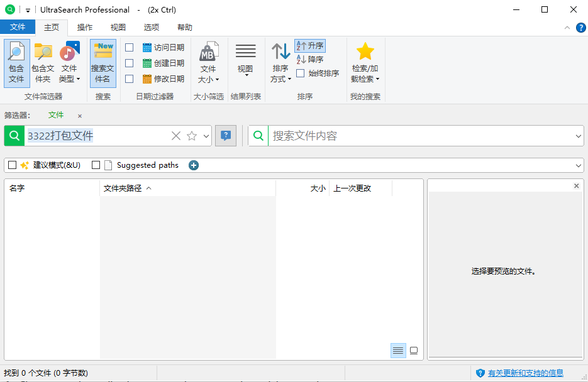The width and height of the screenshot is (588, 382).
Task: Click the 访问日期 calendar icon
Action: tap(147, 48)
